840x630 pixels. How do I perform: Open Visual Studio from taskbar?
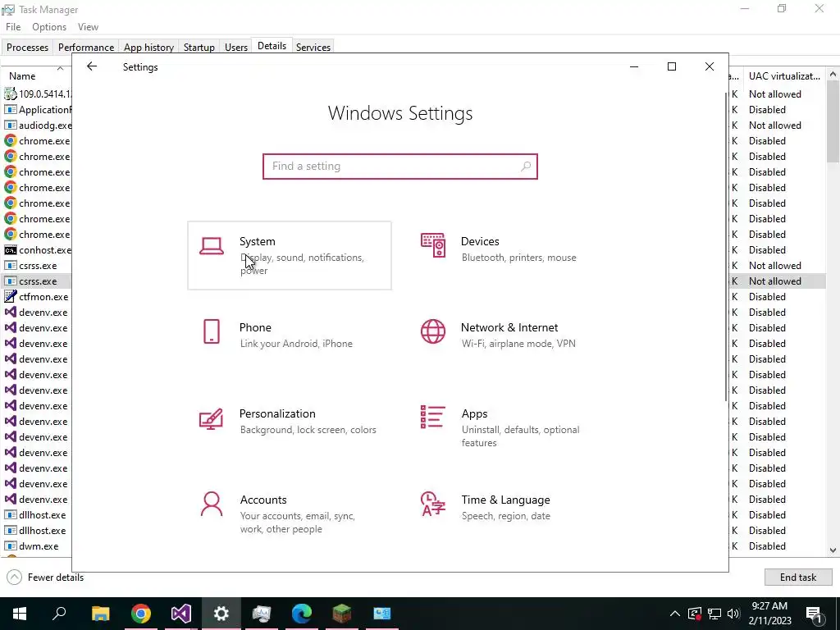[181, 614]
